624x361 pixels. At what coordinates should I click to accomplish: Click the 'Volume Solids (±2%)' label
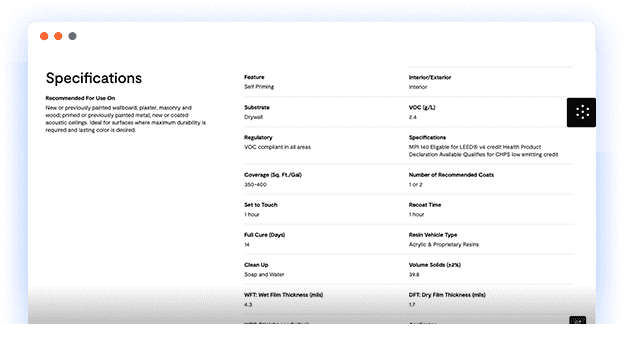tap(435, 265)
